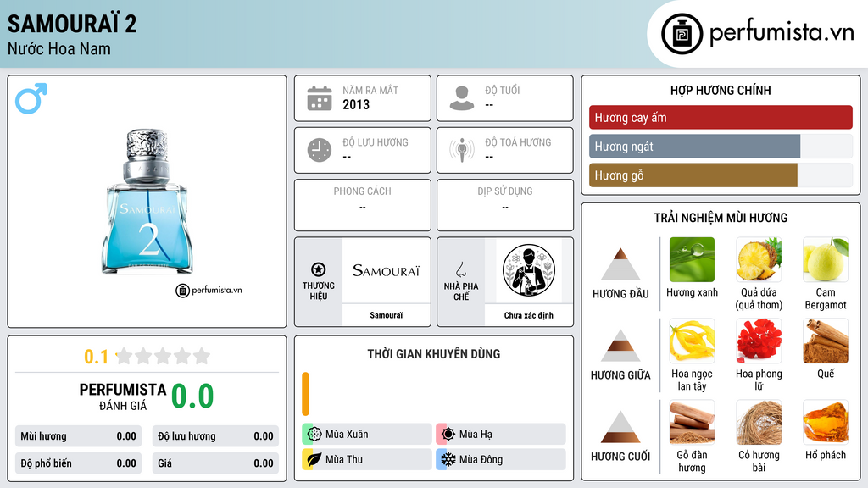Click the Phong cách info card

(x=363, y=205)
